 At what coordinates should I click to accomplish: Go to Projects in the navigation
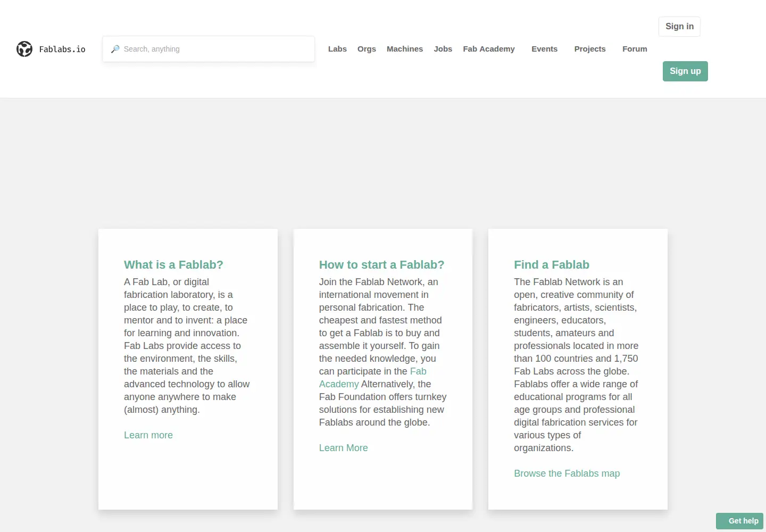click(x=590, y=49)
